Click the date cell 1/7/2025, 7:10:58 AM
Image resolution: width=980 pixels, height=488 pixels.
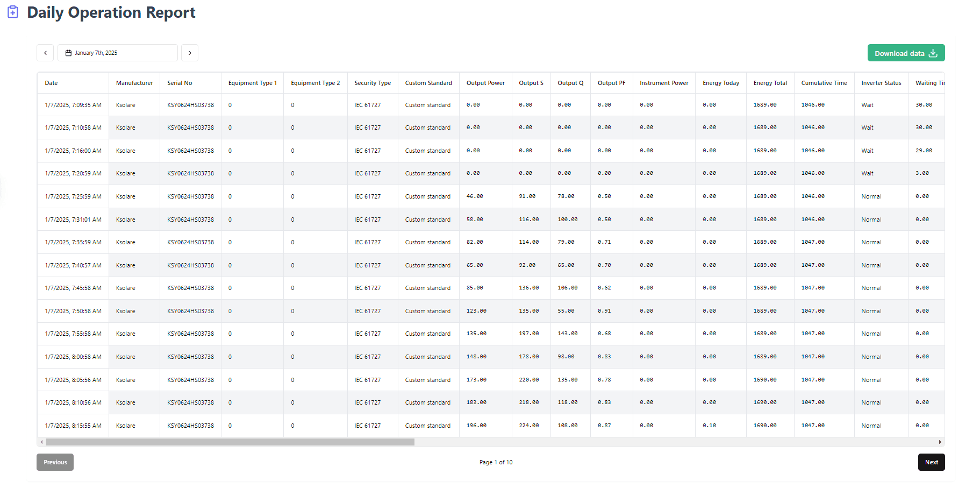[x=73, y=128]
